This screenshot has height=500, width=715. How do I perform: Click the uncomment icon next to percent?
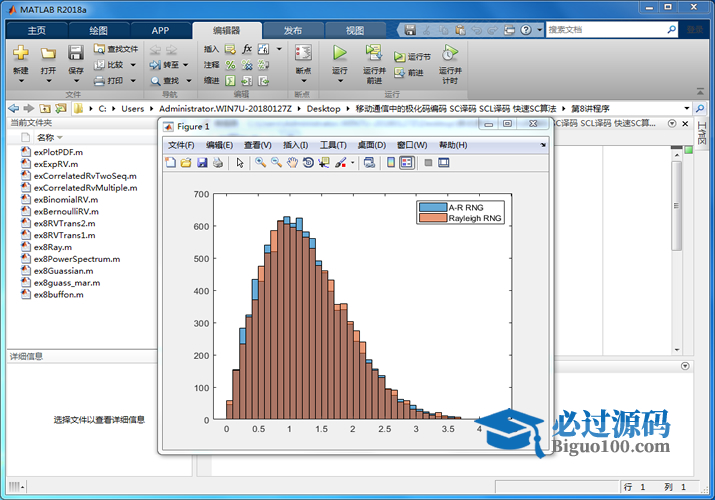[x=247, y=65]
